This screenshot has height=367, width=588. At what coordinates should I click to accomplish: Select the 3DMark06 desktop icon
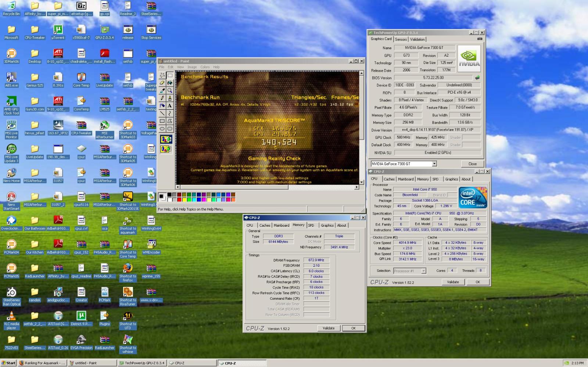coord(11,56)
